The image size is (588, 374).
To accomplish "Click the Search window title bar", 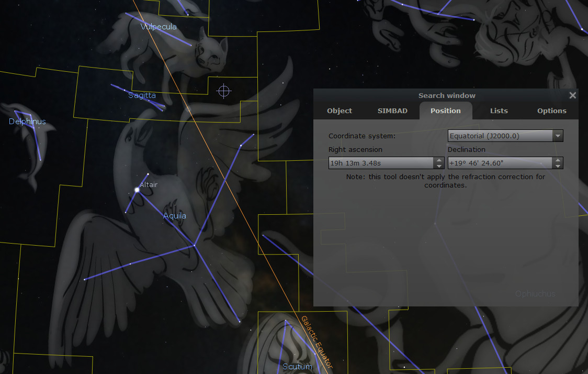I will (447, 95).
